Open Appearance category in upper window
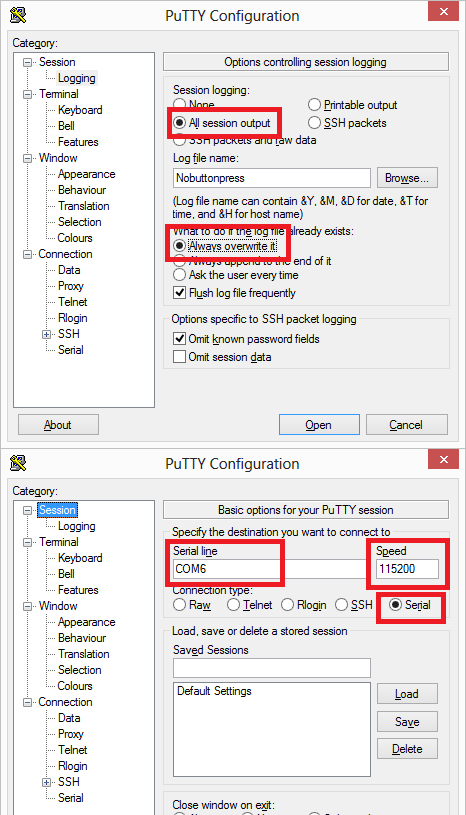This screenshot has width=466, height=815. [86, 174]
